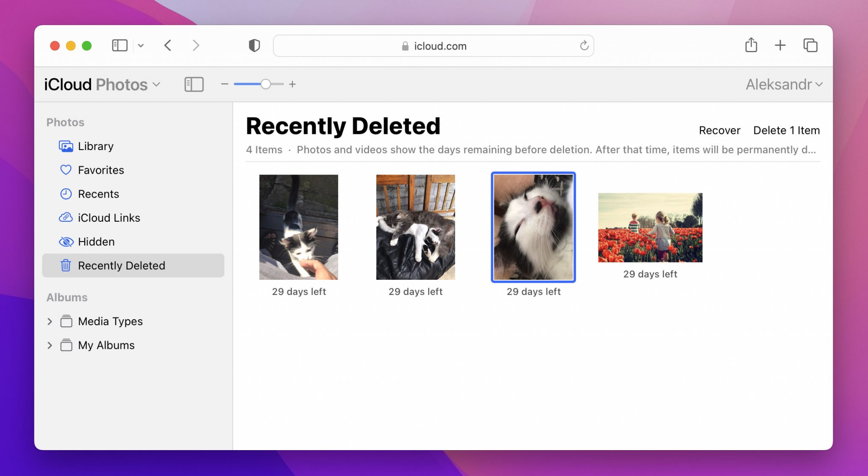
Task: Expand the Media Types folder
Action: [x=50, y=321]
